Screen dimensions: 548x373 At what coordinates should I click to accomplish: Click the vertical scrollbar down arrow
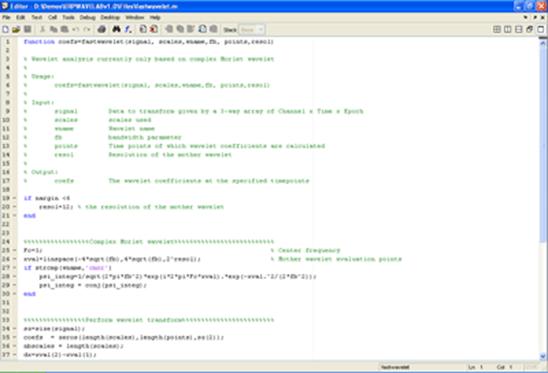[543, 357]
